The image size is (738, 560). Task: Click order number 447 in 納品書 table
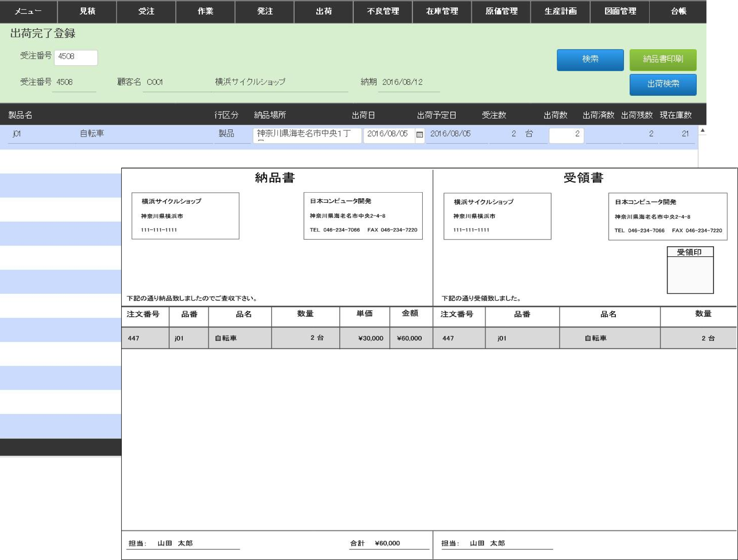point(134,338)
